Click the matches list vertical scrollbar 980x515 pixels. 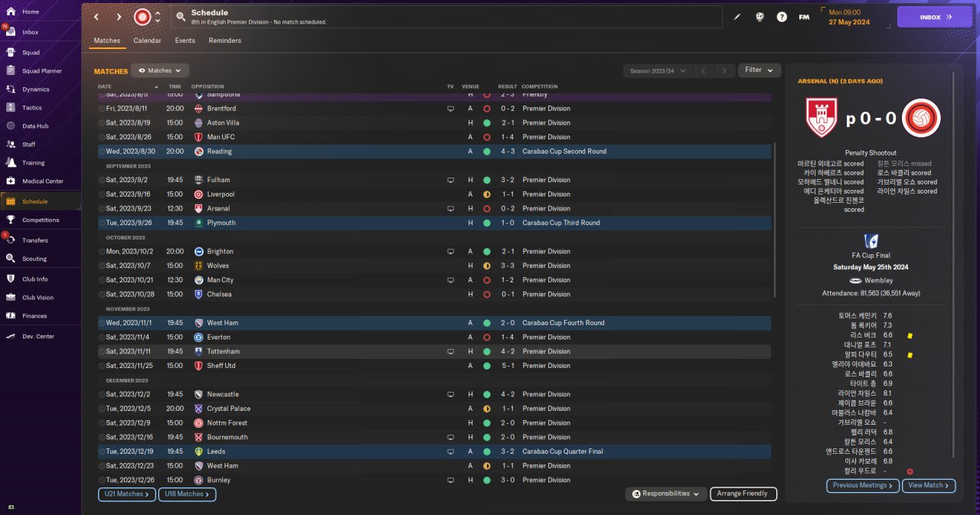(x=776, y=220)
